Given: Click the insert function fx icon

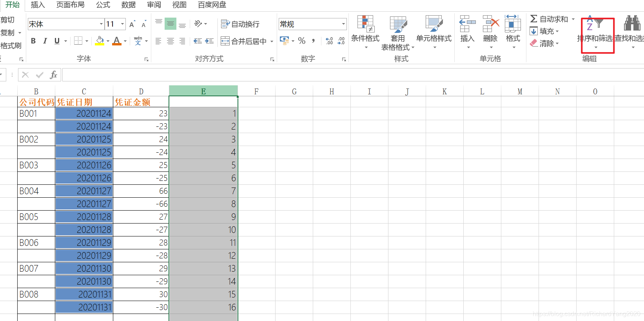Looking at the screenshot, I should (x=54, y=75).
